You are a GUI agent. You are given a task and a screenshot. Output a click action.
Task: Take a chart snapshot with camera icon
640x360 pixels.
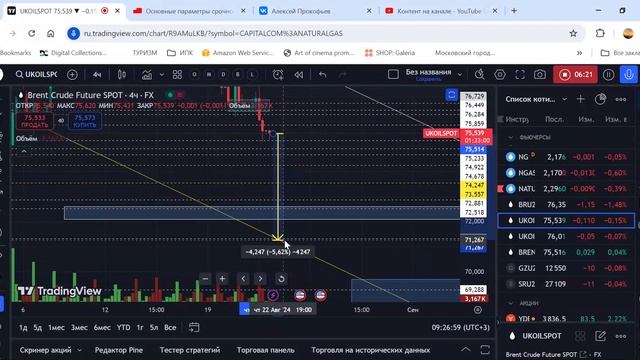point(540,75)
